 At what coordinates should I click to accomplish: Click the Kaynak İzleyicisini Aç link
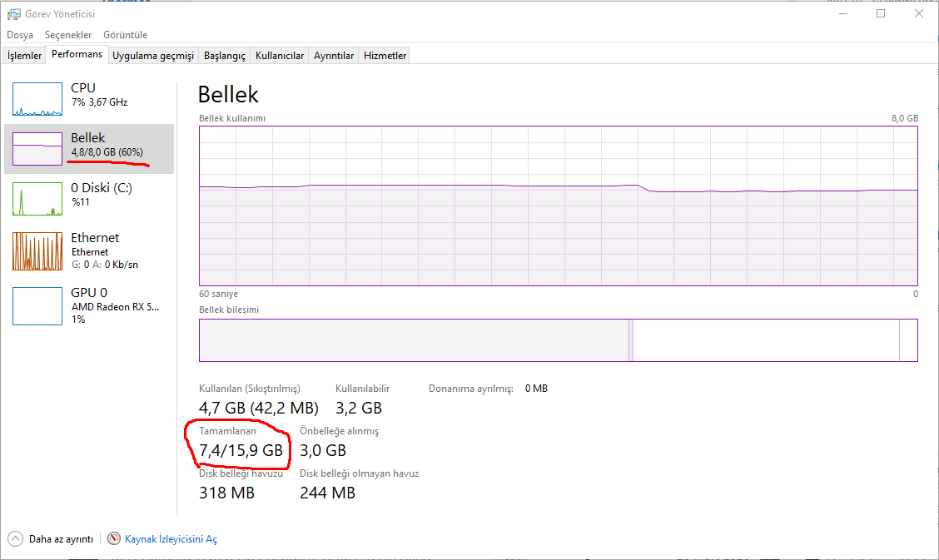coord(171,539)
